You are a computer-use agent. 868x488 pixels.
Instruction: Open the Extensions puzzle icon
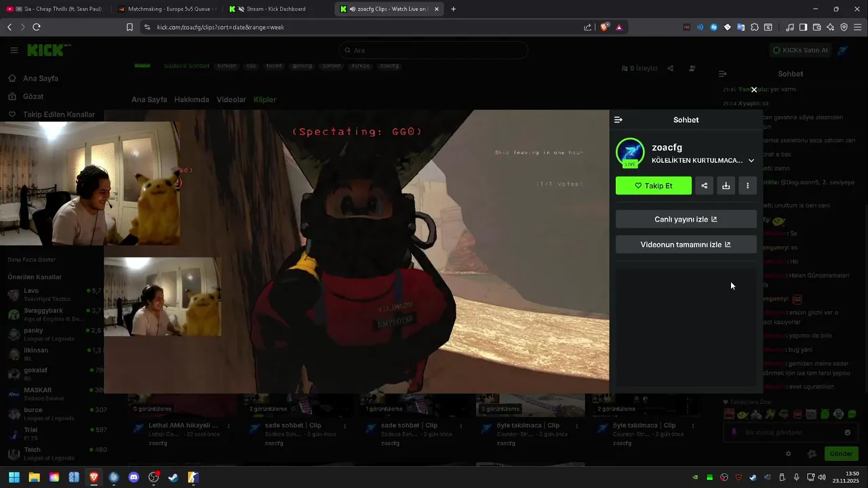(x=754, y=27)
